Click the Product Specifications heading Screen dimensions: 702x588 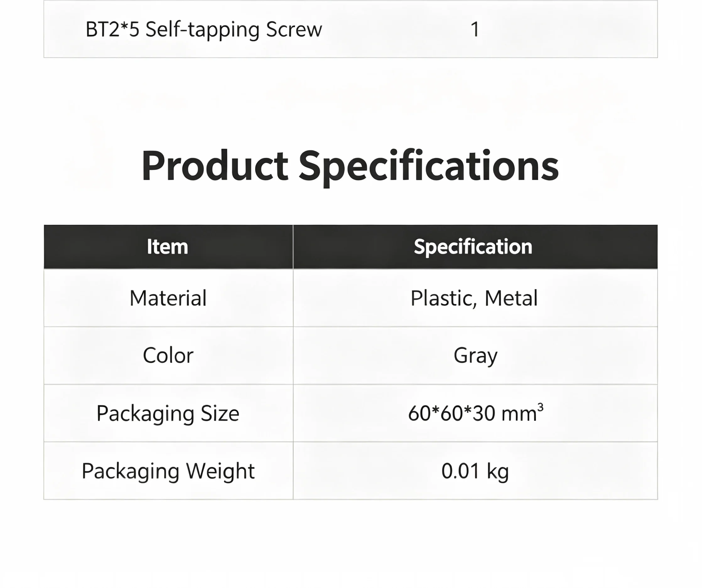click(350, 166)
